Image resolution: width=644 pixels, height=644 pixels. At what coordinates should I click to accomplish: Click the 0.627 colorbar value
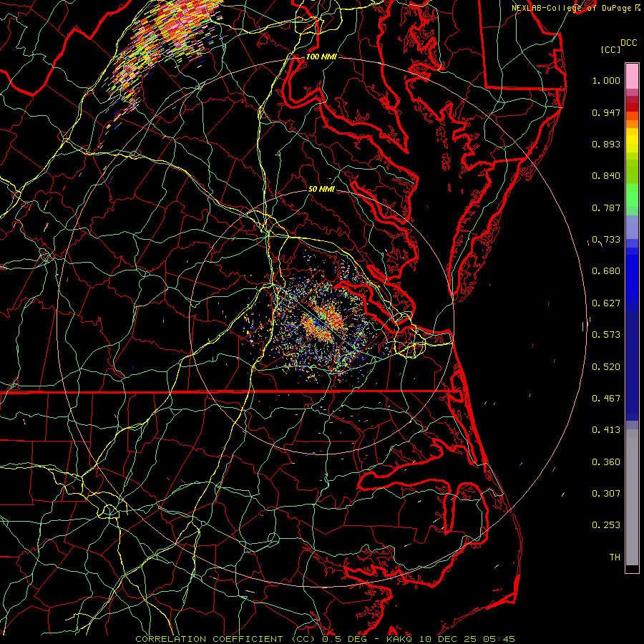(606, 303)
